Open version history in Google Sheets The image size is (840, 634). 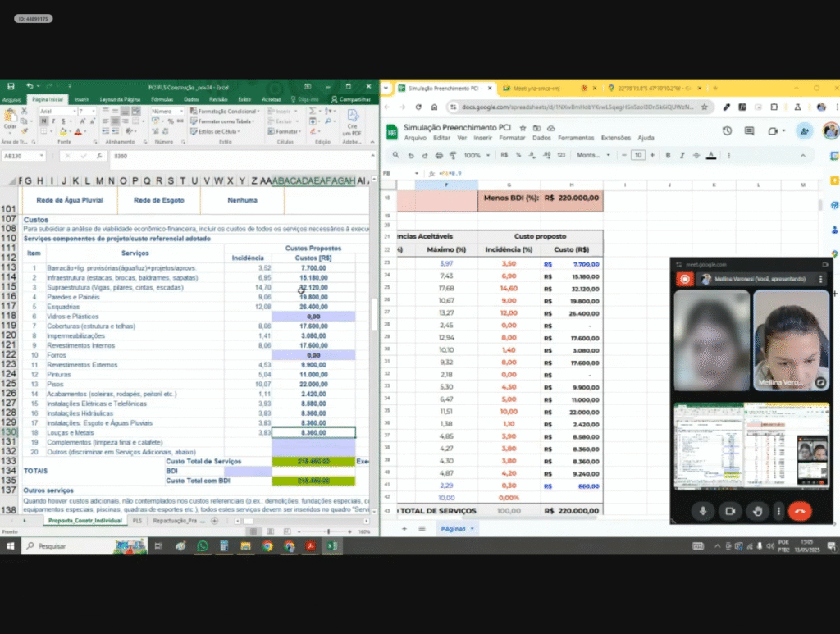727,131
